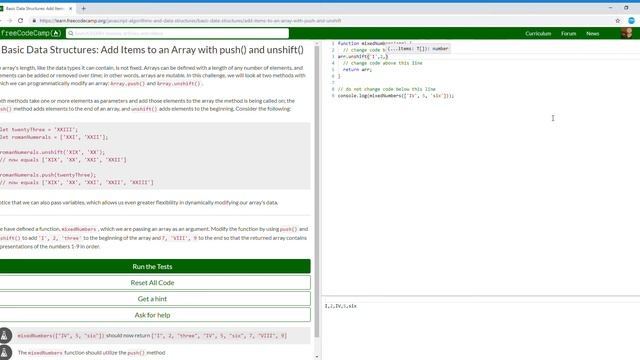Screen dimensions: 640x360
Task: Click the Array.push() inline code
Action: click(x=128, y=83)
